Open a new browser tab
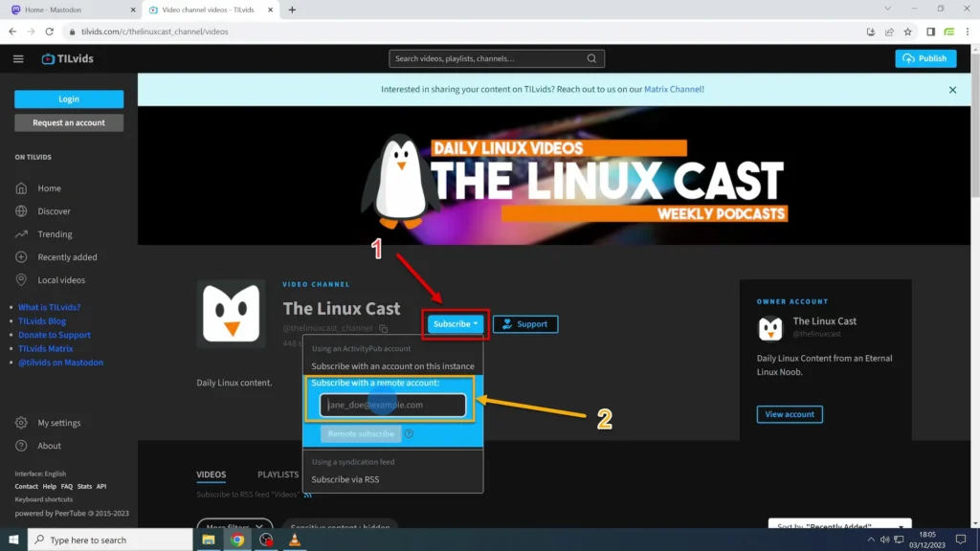The image size is (980, 551). [x=292, y=10]
